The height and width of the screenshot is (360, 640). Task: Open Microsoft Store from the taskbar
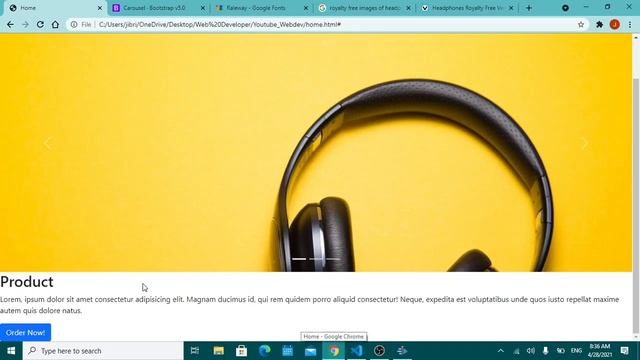click(241, 351)
